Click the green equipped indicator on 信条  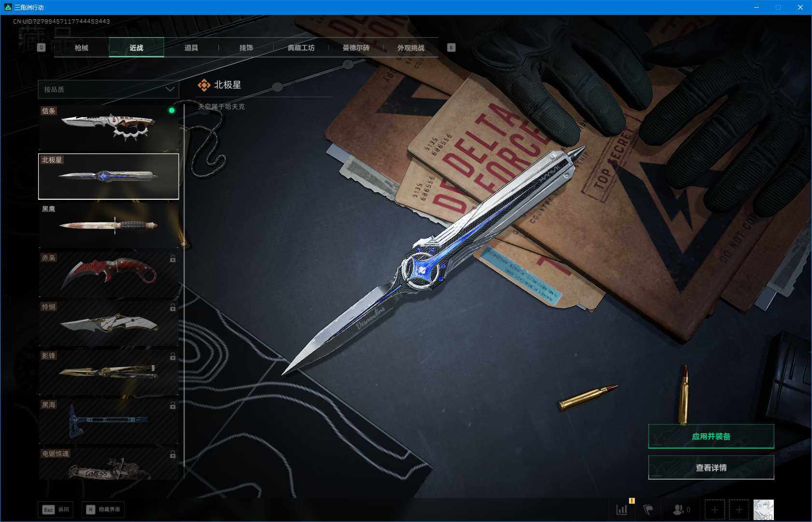(171, 110)
